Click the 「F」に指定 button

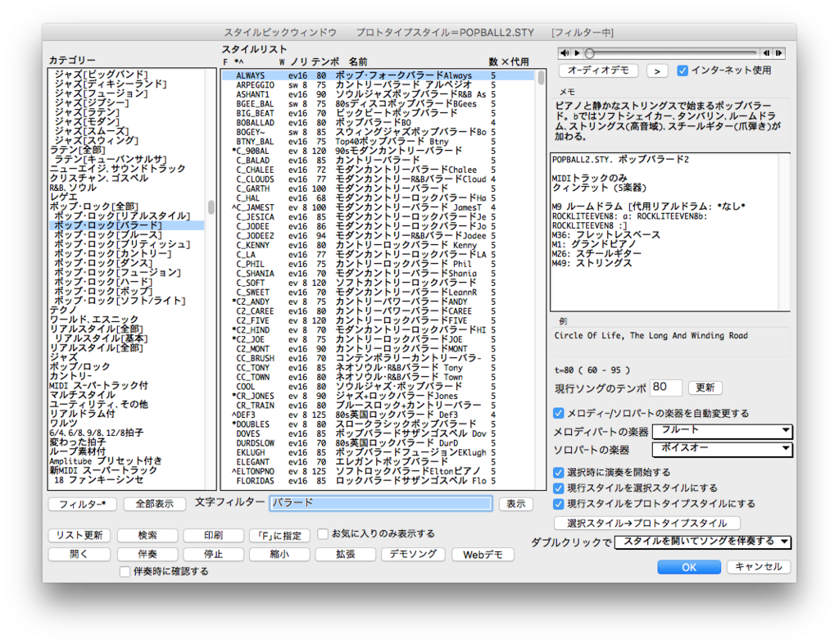coord(279,535)
